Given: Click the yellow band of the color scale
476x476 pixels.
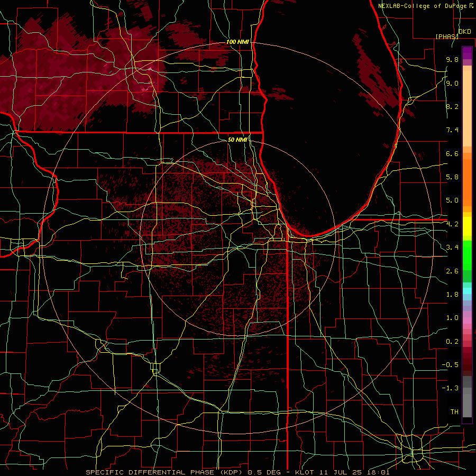Looking at the screenshot, I should tap(467, 226).
